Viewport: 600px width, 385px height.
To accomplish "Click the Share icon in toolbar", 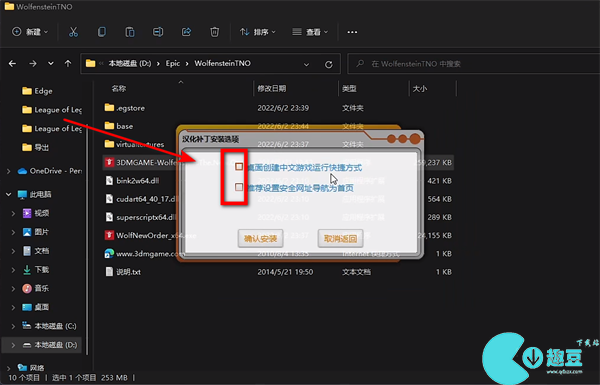I will tap(186, 32).
